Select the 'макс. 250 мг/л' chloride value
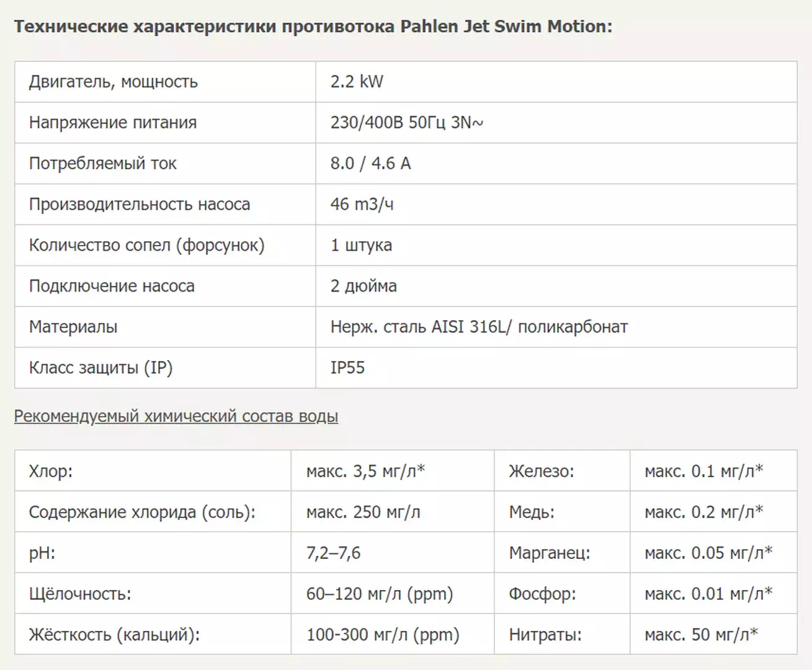This screenshot has height=670, width=812. 363,512
